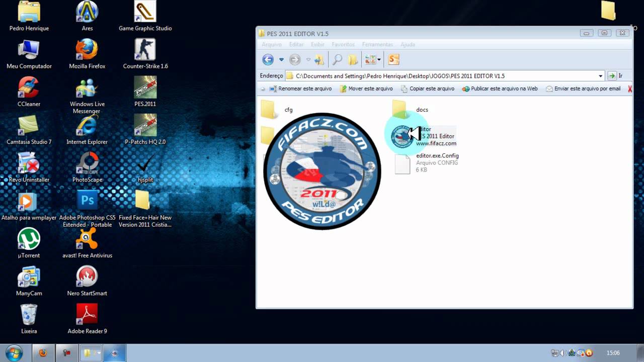644x362 pixels.
Task: Open the Windows Start menu orb
Action: (14, 352)
